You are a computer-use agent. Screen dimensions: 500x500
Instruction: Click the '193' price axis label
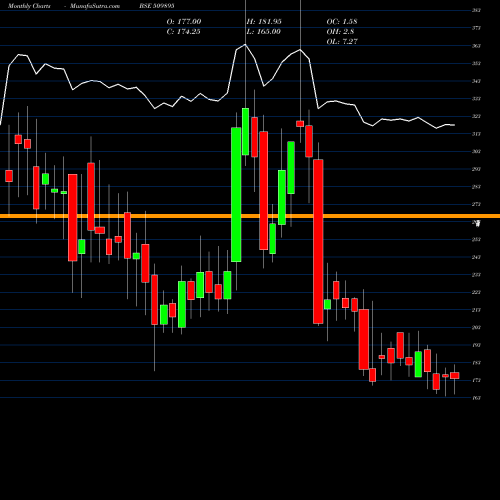pyautogui.click(x=476, y=345)
